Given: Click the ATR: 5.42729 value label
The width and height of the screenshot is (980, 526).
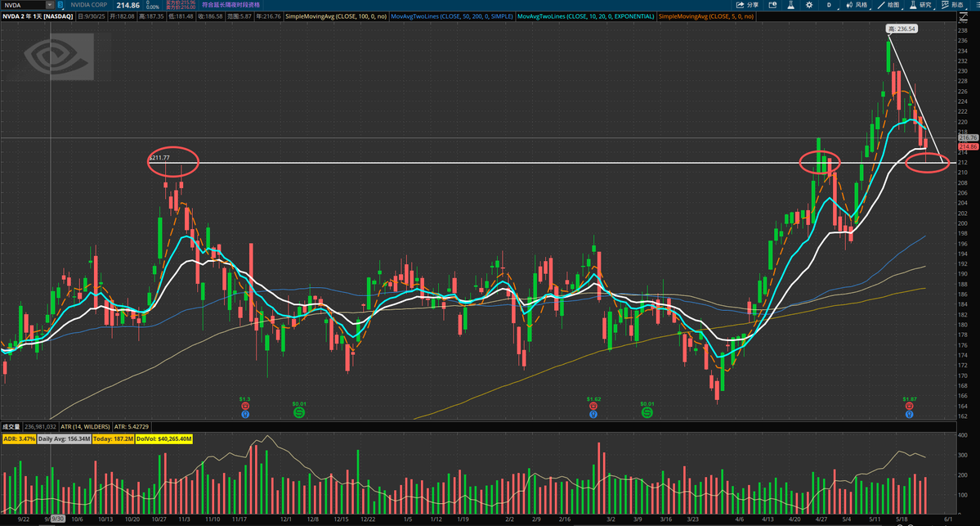Looking at the screenshot, I should (x=132, y=426).
